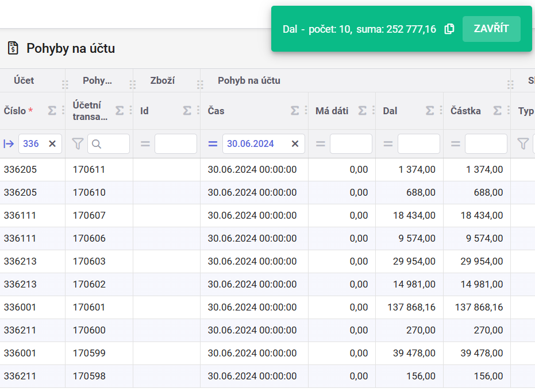Click drag handle of Pohyb na účtu group
This screenshot has width=535, height=392.
(510, 84)
